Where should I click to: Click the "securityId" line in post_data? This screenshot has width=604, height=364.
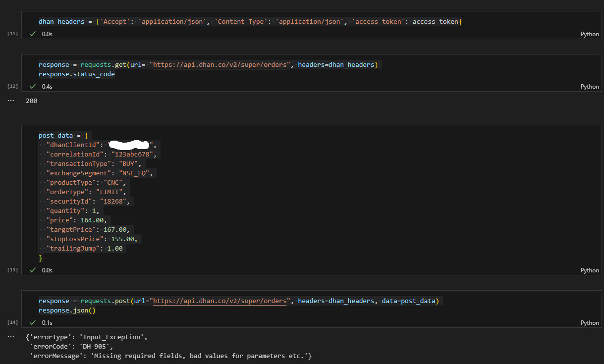point(89,202)
